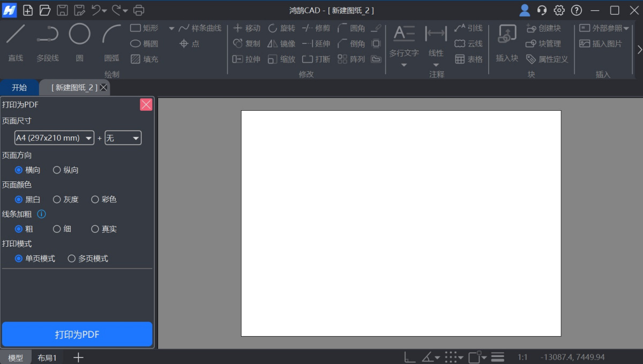Activate the 修剪 (Trim) tool
The height and width of the screenshot is (364, 643).
click(316, 28)
